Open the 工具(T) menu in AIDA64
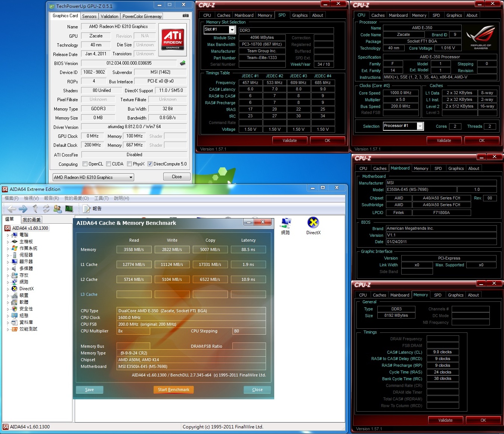 click(101, 198)
